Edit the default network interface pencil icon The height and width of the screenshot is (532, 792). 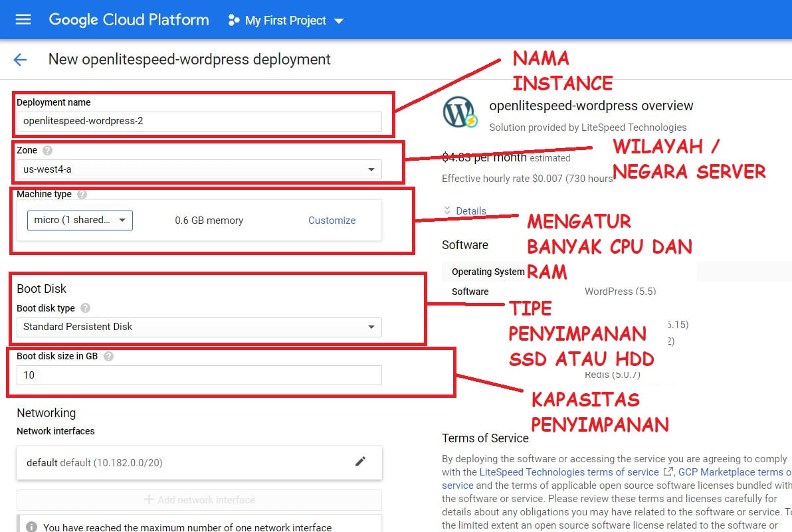(x=360, y=462)
